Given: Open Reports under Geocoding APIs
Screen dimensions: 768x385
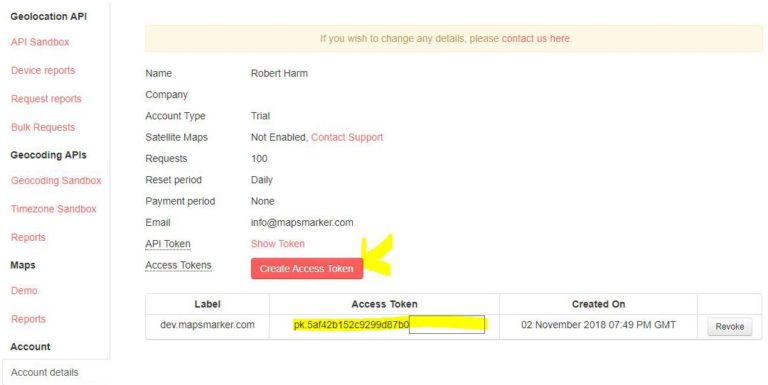Looking at the screenshot, I should pyautogui.click(x=28, y=237).
